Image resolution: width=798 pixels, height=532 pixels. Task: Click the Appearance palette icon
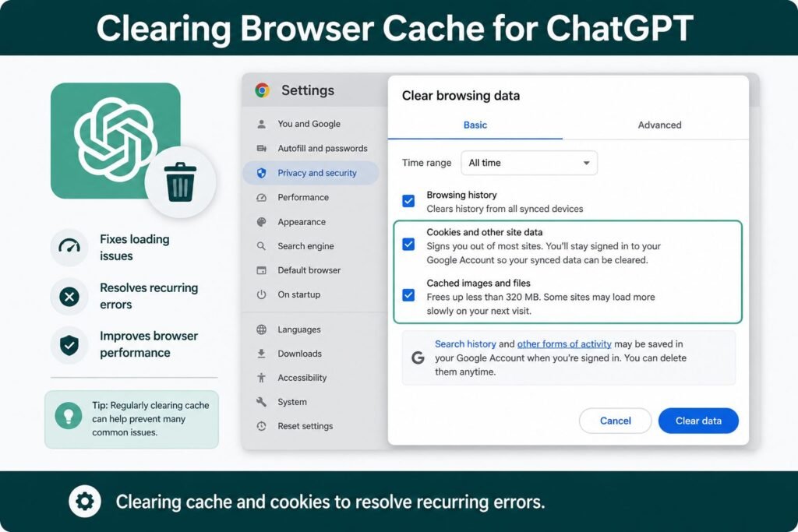[x=262, y=222]
